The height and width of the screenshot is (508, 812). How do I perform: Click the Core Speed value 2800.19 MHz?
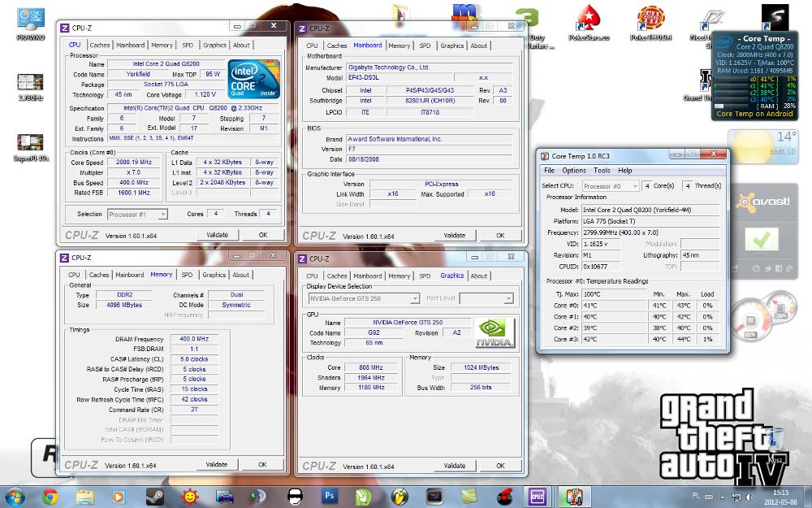(134, 163)
